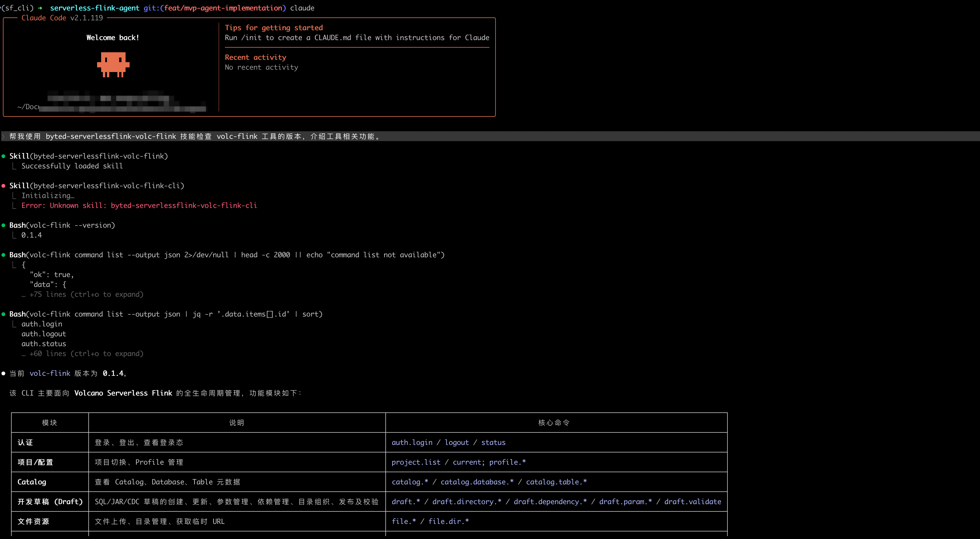Click the orange Claude Code mascot
Viewport: 980px width, 539px height.
113,65
